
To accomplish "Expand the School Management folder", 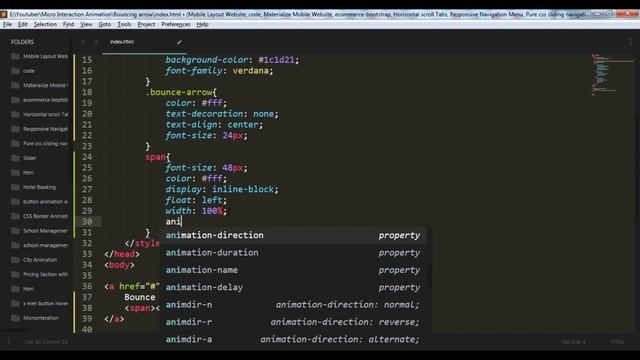I will (45, 231).
